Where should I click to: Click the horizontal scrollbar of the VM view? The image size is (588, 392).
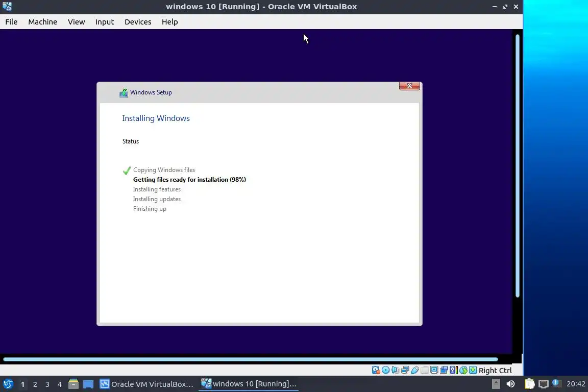(x=251, y=359)
